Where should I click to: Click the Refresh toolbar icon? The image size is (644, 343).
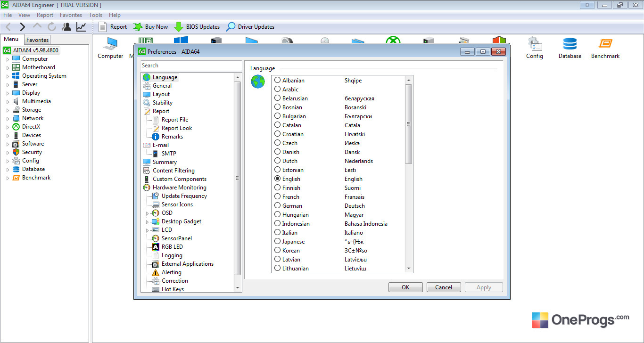click(51, 27)
